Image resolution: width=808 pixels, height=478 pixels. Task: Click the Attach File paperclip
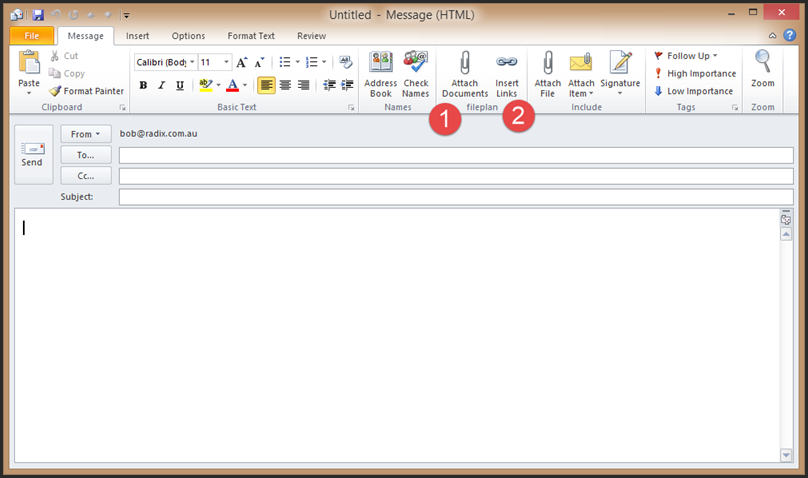pos(547,74)
